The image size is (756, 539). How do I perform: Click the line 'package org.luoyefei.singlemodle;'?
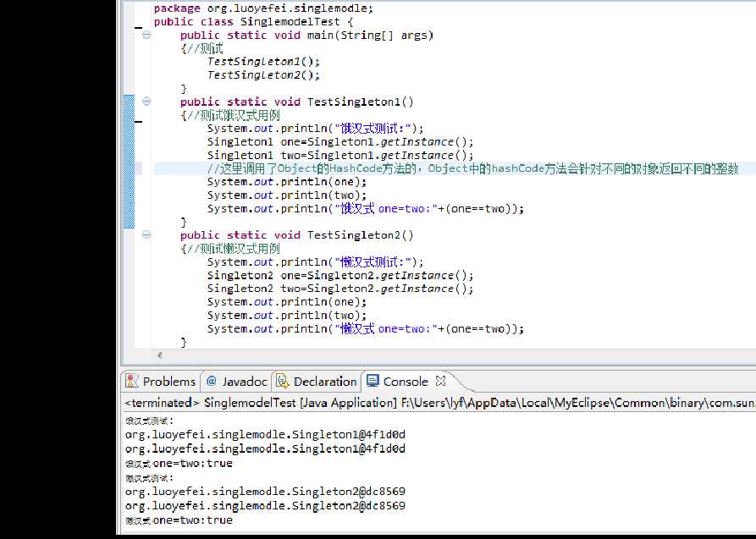[263, 8]
